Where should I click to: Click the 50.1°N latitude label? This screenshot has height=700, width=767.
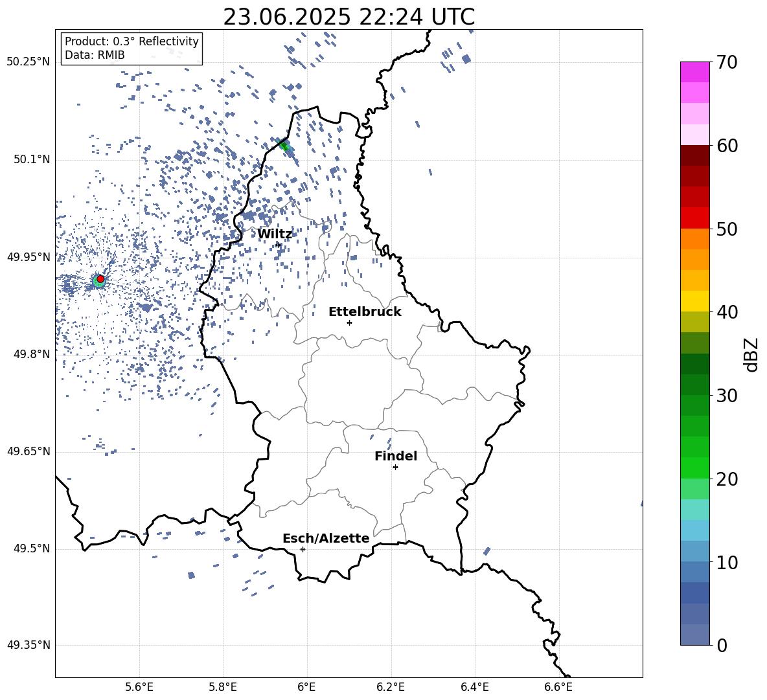32,159
